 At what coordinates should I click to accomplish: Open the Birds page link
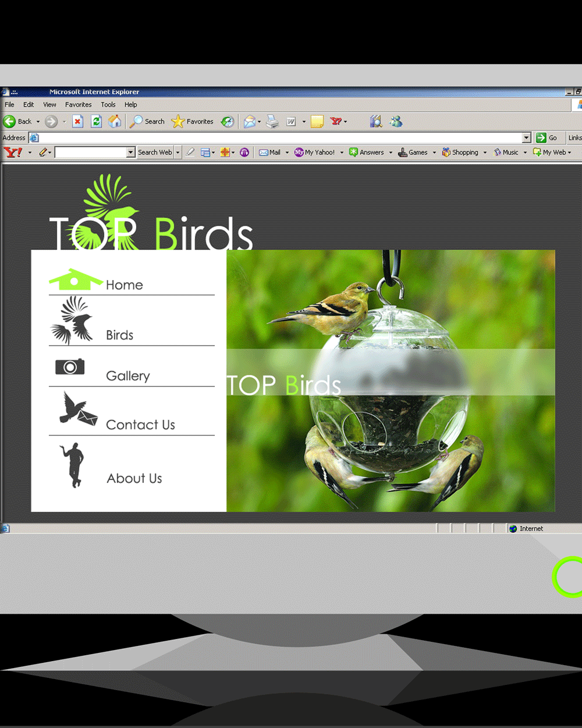coord(120,335)
